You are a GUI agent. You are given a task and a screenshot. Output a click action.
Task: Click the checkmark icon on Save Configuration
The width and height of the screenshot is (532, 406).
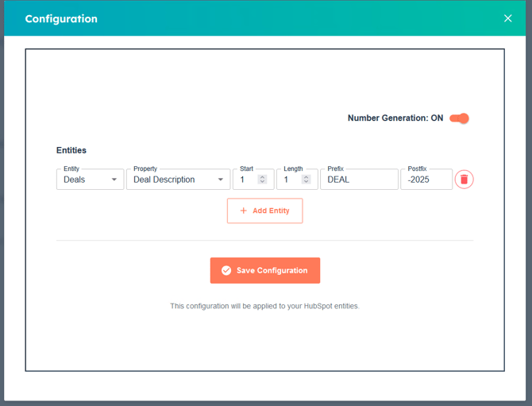click(x=226, y=271)
